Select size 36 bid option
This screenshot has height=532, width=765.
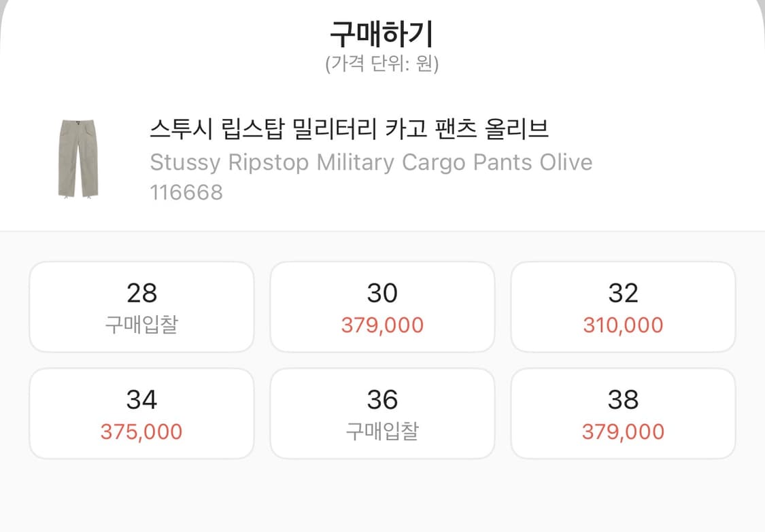tap(382, 412)
